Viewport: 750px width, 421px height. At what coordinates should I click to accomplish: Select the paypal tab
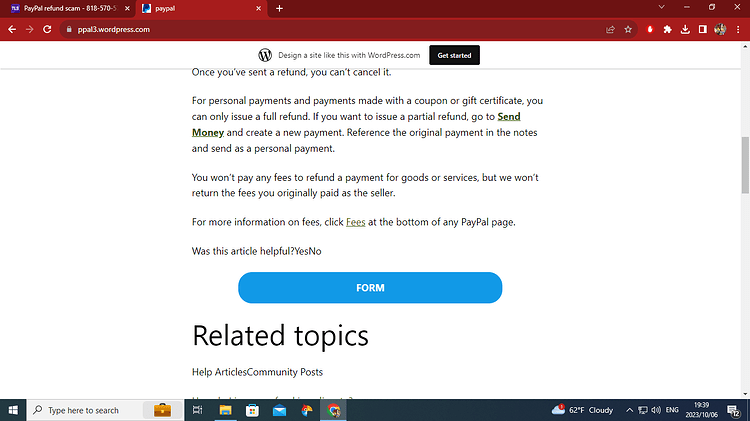pyautogui.click(x=201, y=8)
